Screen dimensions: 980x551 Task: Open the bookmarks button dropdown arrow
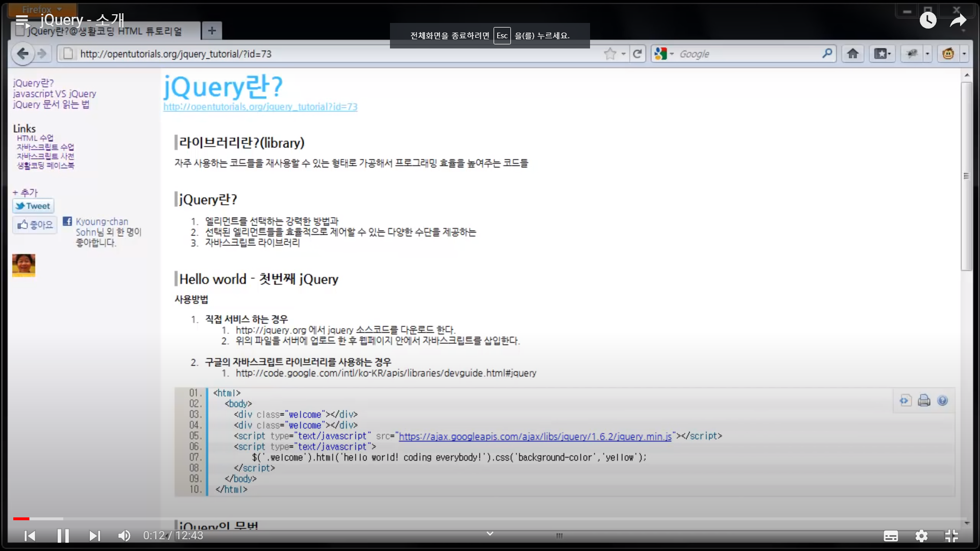click(889, 54)
